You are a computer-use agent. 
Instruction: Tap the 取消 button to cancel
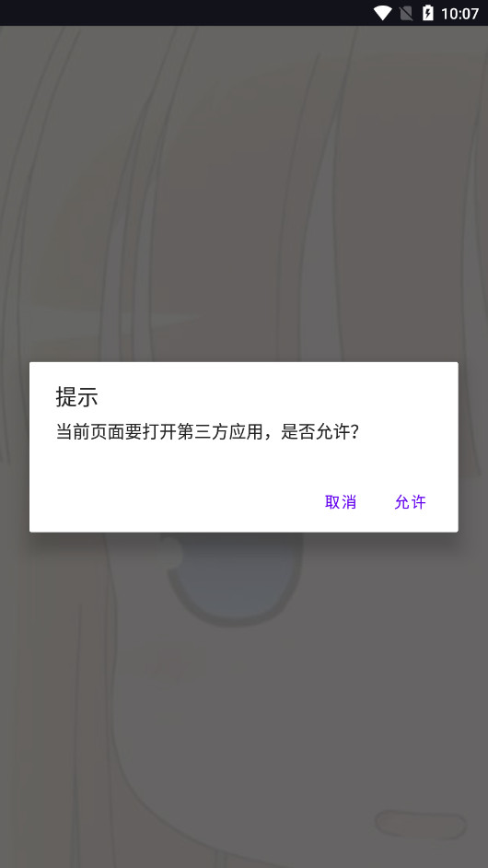point(341,502)
